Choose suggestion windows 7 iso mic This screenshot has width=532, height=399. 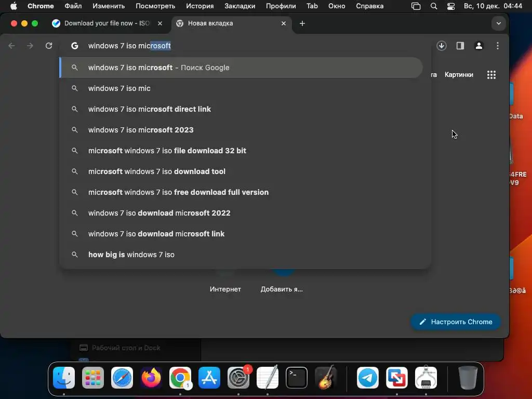coord(241,88)
